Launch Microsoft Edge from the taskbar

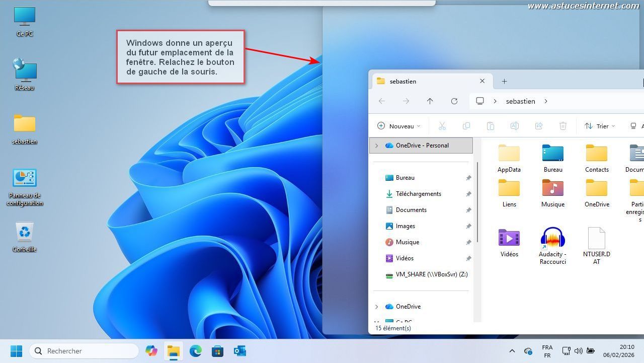195,351
